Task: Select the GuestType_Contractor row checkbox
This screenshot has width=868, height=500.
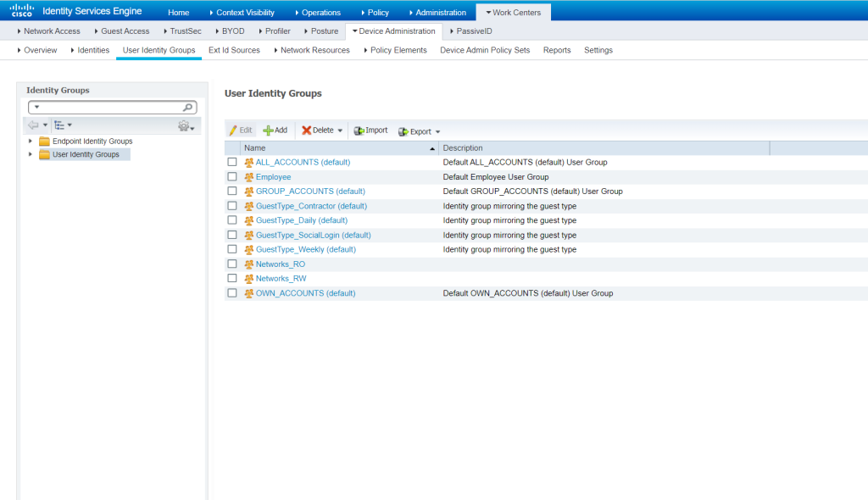Action: click(x=232, y=205)
